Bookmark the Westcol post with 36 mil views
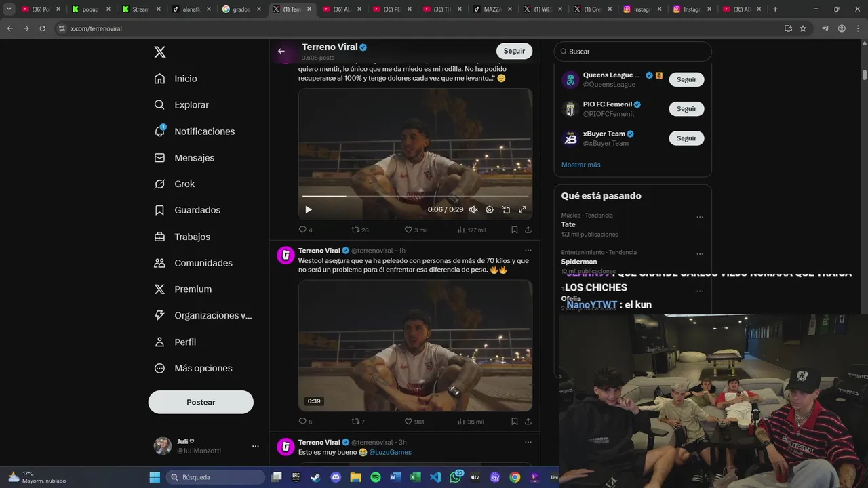868x488 pixels. click(x=515, y=422)
